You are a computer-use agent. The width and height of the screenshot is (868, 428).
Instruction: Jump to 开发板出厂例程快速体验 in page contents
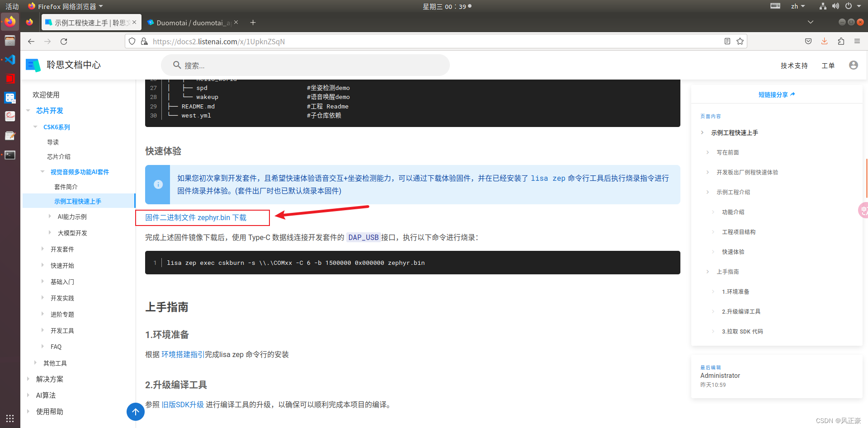coord(747,172)
